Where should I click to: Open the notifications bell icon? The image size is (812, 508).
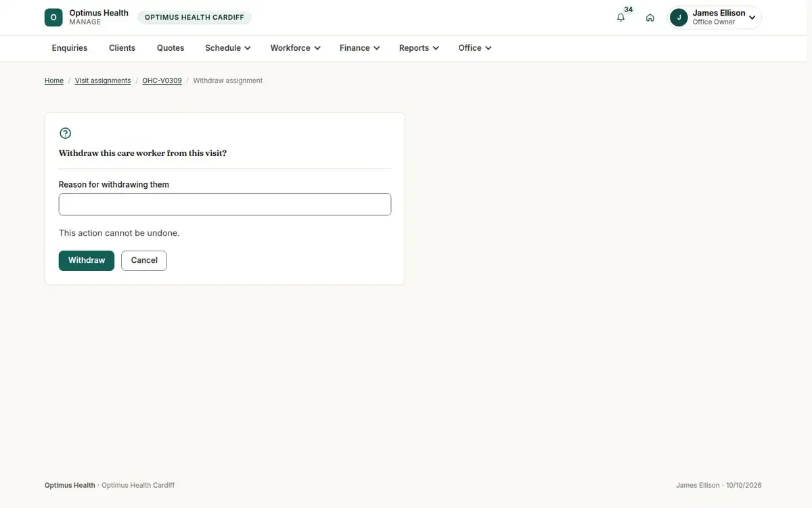(621, 18)
